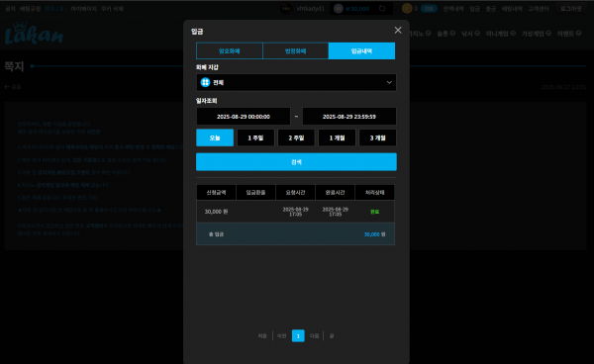The image size is (594, 364).
Task: Click the won coin icon beside 30,000
Action: pos(339,9)
